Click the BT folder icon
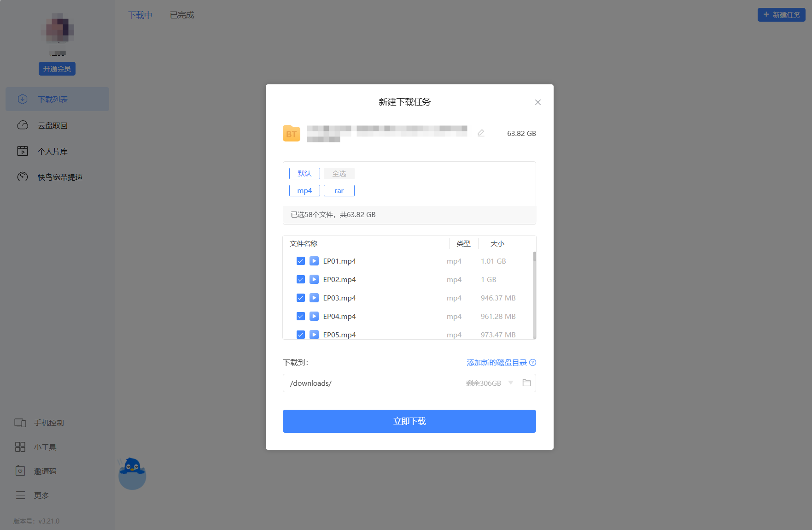 click(292, 134)
